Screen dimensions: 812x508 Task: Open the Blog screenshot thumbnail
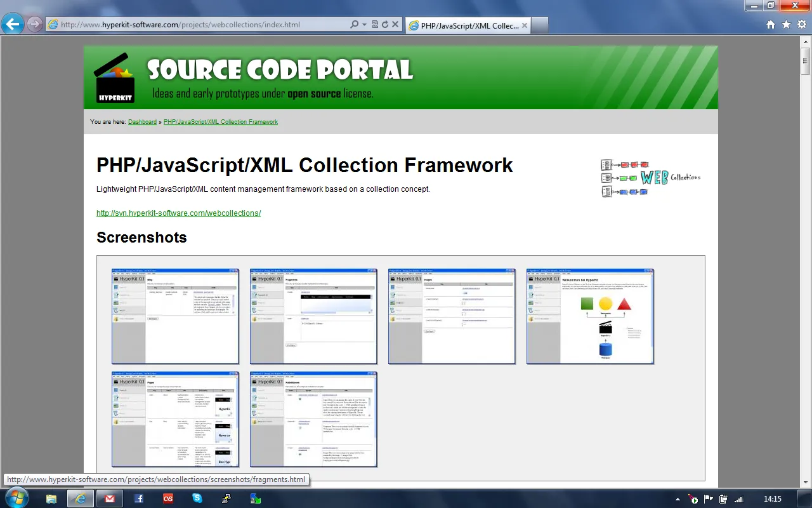click(175, 316)
